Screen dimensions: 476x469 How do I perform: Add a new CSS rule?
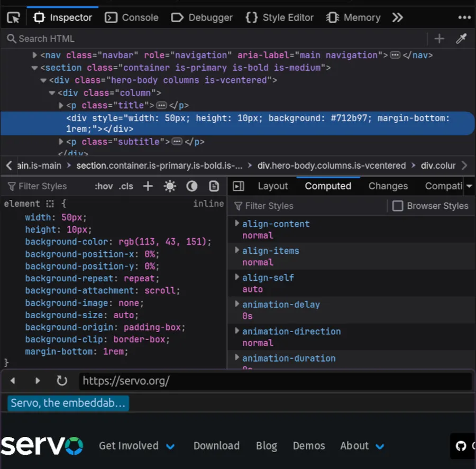point(148,187)
